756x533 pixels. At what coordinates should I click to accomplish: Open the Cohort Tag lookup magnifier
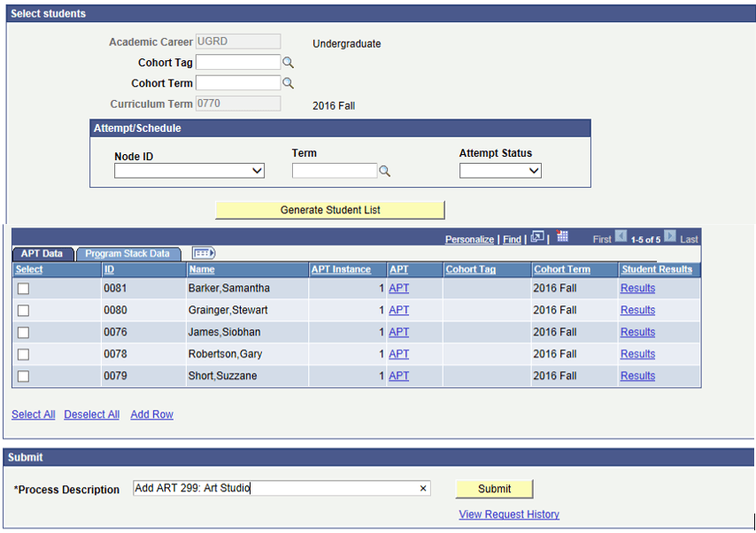(x=288, y=62)
